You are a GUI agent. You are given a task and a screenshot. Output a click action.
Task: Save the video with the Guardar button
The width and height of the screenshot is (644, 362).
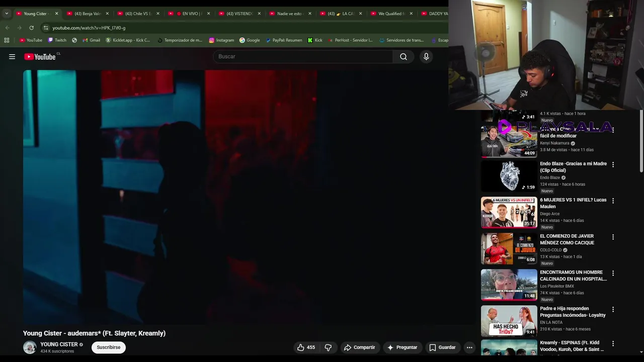point(442,347)
